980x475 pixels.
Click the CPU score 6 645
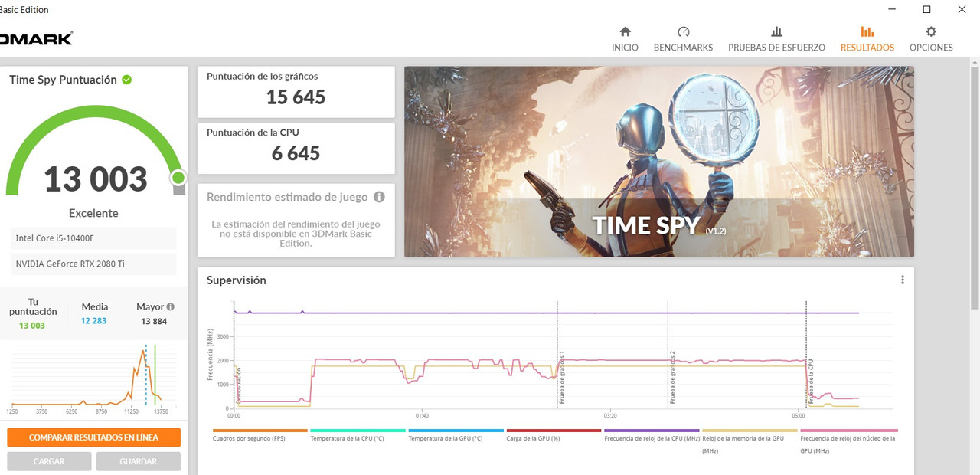click(296, 153)
